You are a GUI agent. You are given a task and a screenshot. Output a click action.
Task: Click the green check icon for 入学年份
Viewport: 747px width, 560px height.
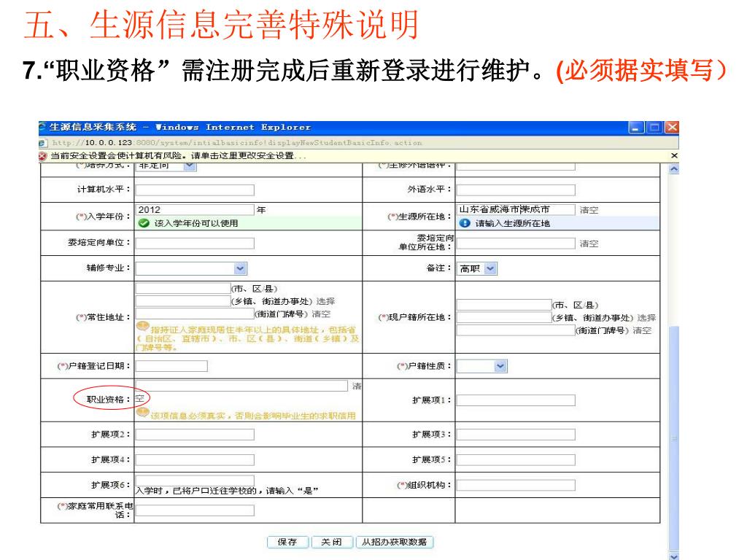(x=144, y=223)
